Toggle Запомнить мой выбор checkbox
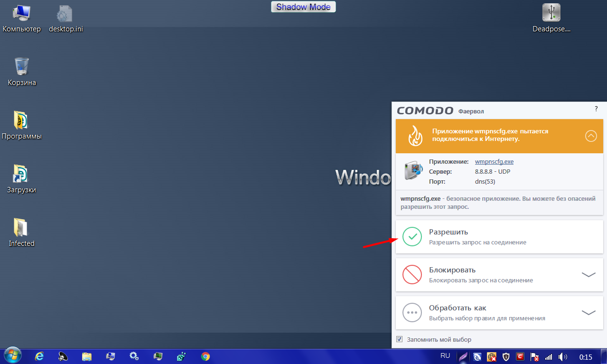Viewport: 607px width, 364px height. [399, 339]
